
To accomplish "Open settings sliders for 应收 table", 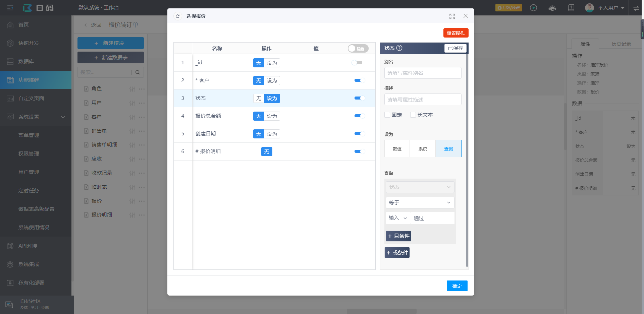I will click(x=132, y=159).
